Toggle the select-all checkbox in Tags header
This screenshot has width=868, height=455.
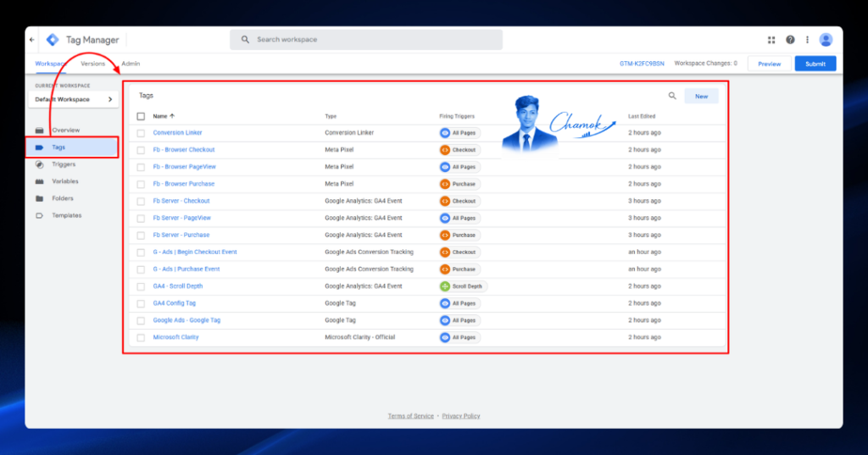pos(141,116)
